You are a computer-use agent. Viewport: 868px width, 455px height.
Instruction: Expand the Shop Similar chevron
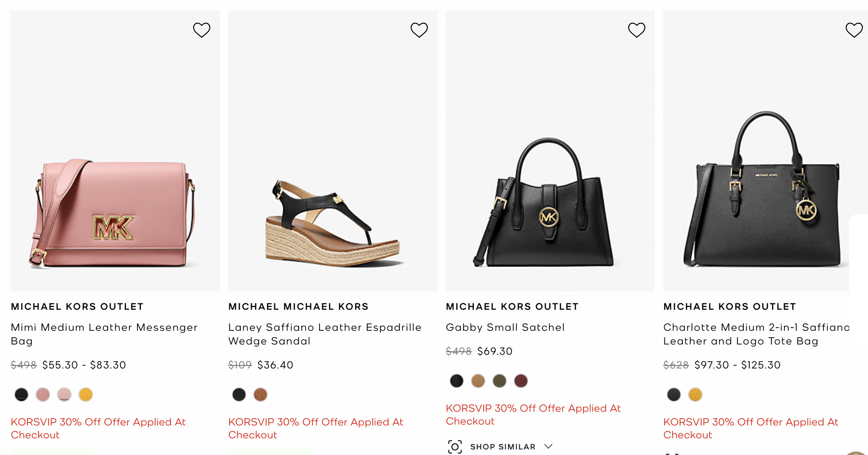pyautogui.click(x=548, y=446)
